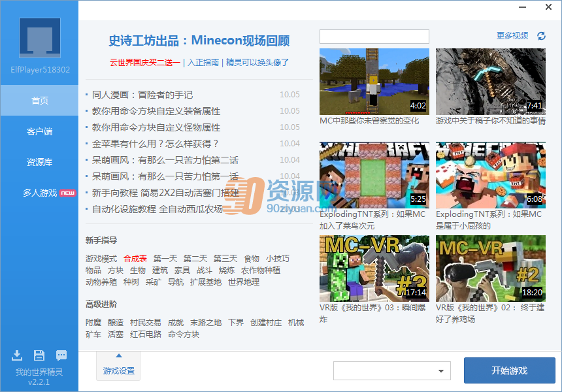Open the 酿造 advanced link
The height and width of the screenshot is (392, 562).
116,323
